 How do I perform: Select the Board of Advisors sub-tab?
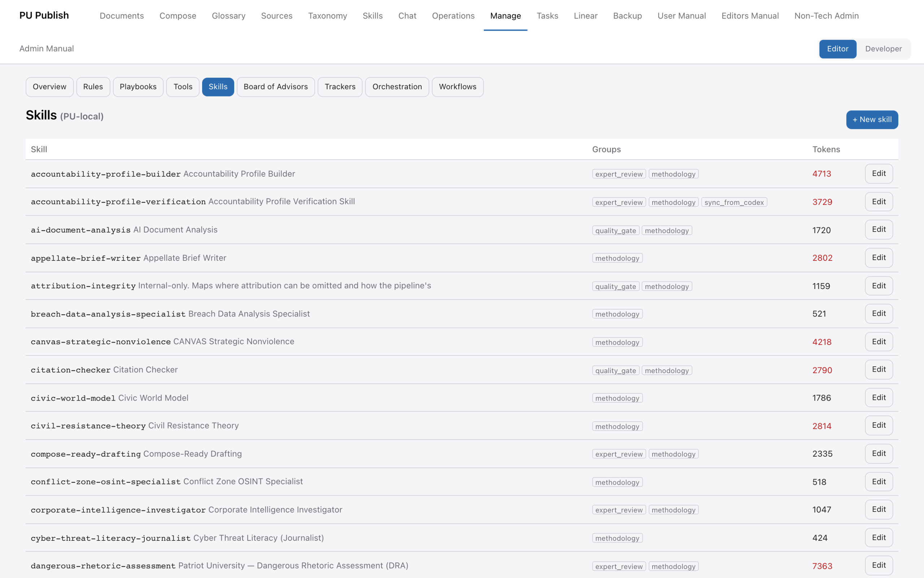click(276, 87)
